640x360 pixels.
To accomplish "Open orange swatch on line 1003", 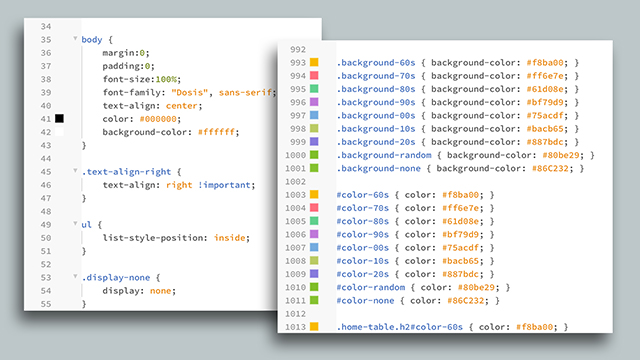I will coord(314,194).
